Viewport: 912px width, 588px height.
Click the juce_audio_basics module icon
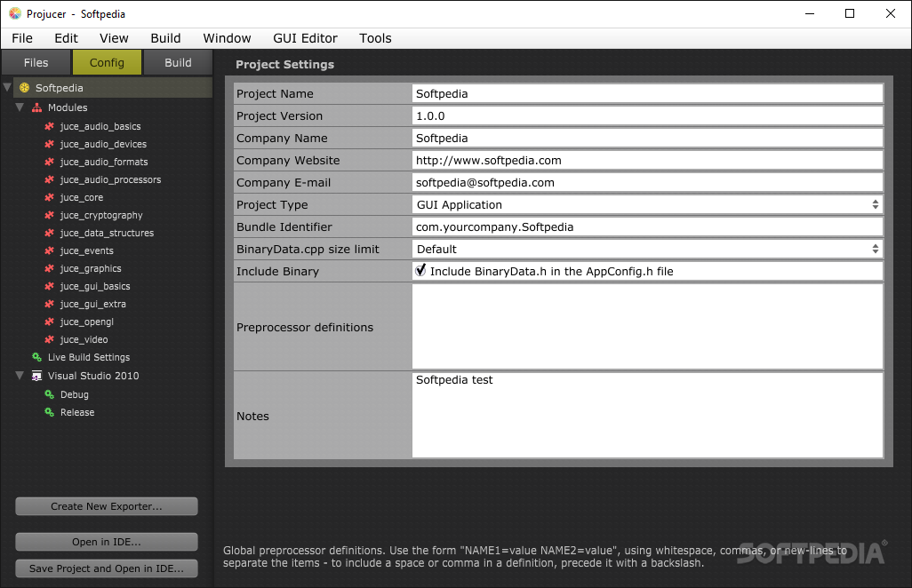[50, 126]
